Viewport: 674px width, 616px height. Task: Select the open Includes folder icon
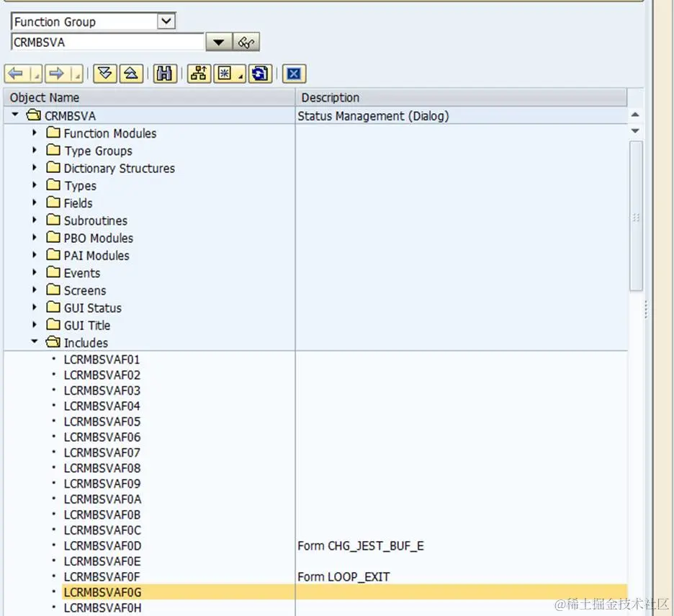pos(53,342)
